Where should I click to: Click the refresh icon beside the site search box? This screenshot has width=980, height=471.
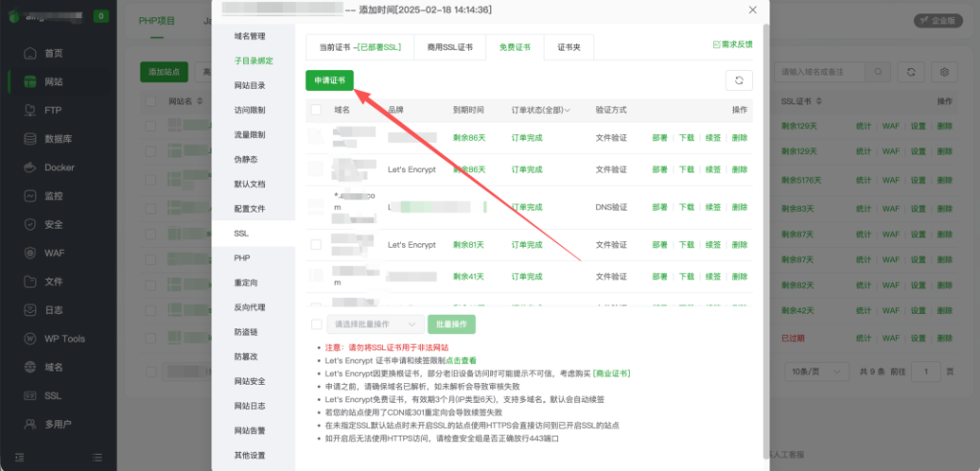pyautogui.click(x=911, y=72)
